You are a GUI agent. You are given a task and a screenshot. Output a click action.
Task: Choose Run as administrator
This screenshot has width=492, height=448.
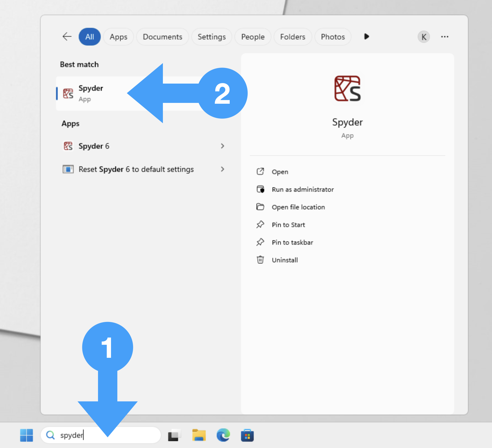[303, 189]
